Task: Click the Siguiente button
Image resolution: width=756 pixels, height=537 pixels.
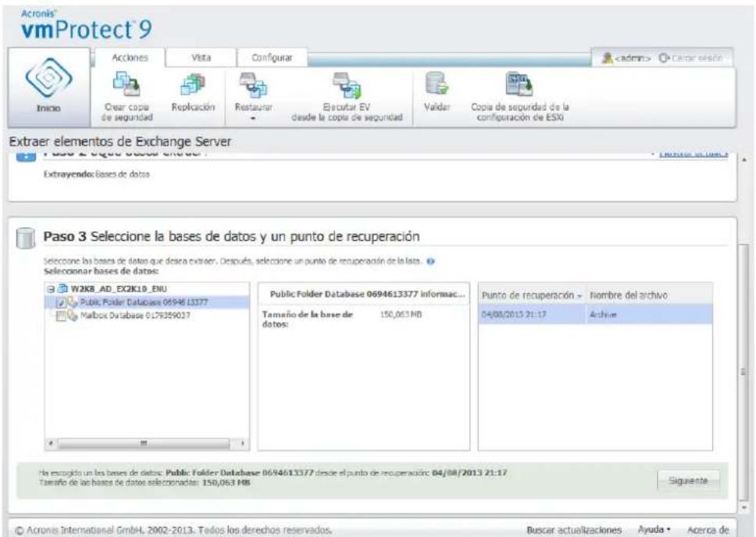Action: pyautogui.click(x=688, y=481)
